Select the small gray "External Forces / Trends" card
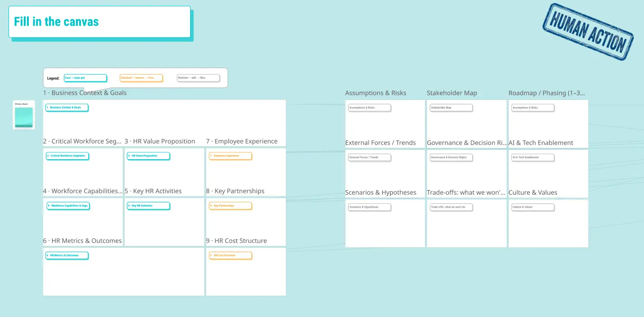 (370, 158)
